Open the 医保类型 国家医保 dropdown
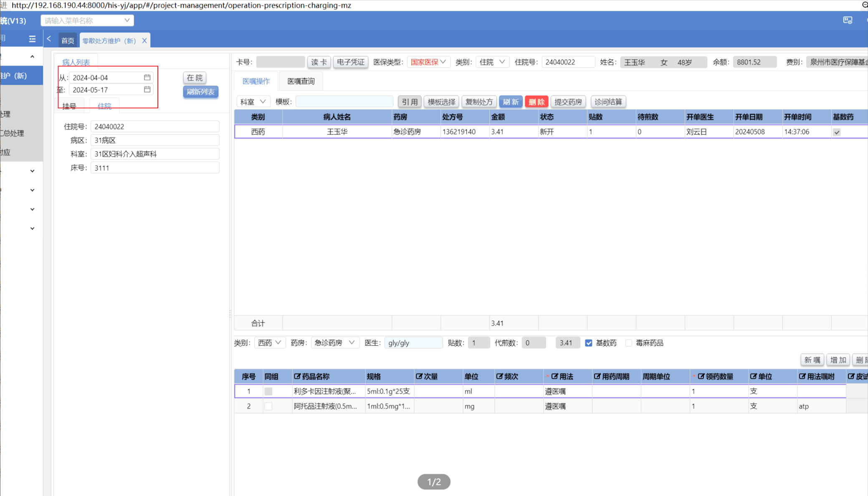868x496 pixels. 428,62
